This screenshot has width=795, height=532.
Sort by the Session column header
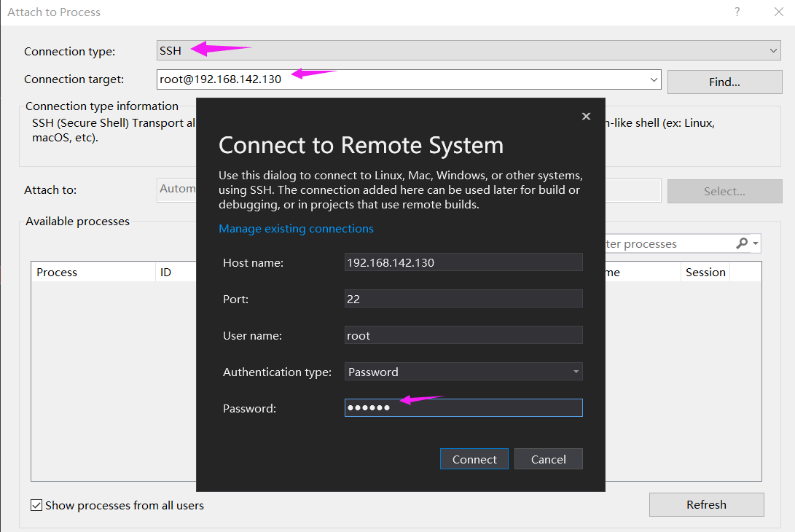pos(705,272)
